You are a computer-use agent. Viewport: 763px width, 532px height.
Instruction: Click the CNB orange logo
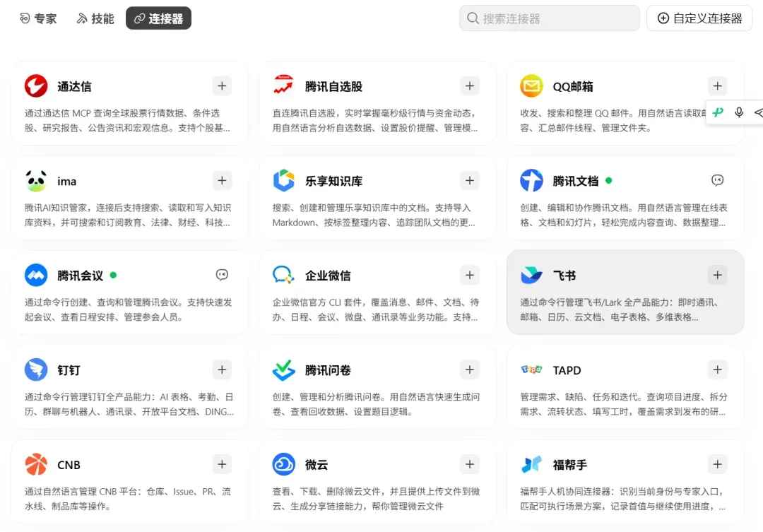coord(36,464)
